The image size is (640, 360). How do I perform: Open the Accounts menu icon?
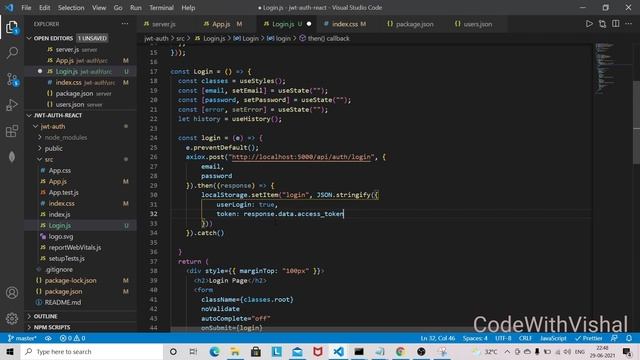(x=12, y=293)
